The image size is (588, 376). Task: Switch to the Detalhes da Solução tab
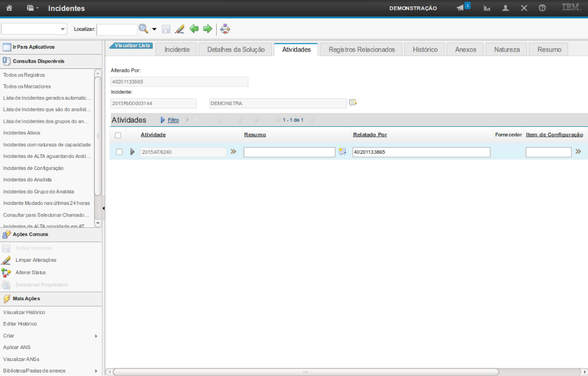click(x=235, y=49)
